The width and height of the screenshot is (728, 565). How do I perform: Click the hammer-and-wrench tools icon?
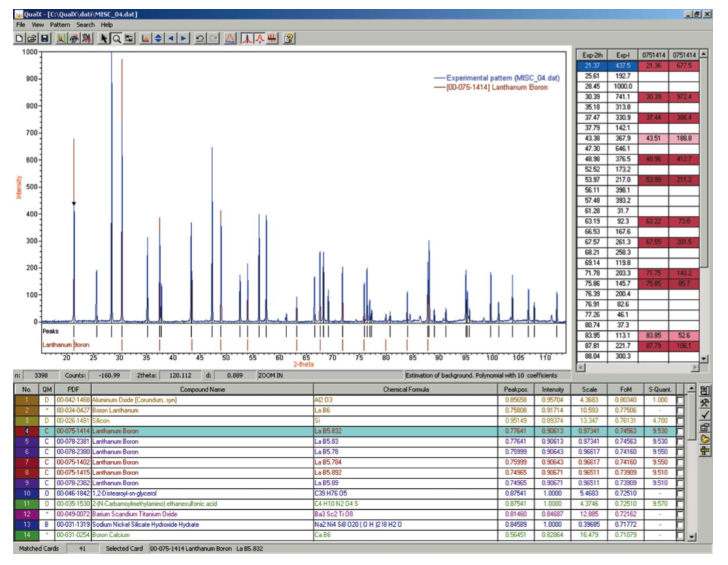pos(706,402)
